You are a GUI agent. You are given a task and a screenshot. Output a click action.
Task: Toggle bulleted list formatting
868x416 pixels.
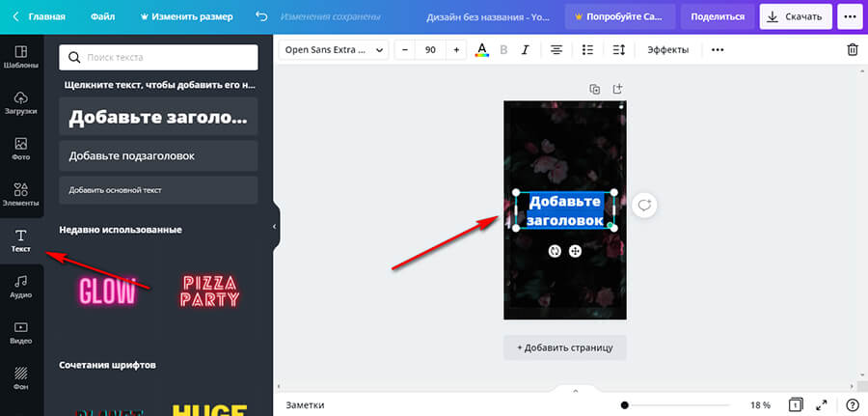point(588,49)
